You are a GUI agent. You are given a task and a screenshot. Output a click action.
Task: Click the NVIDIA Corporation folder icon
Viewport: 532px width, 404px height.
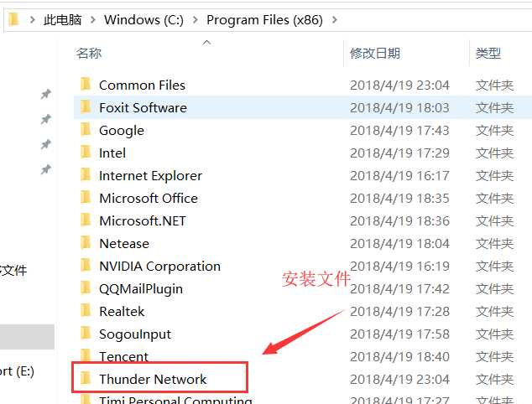pos(85,266)
